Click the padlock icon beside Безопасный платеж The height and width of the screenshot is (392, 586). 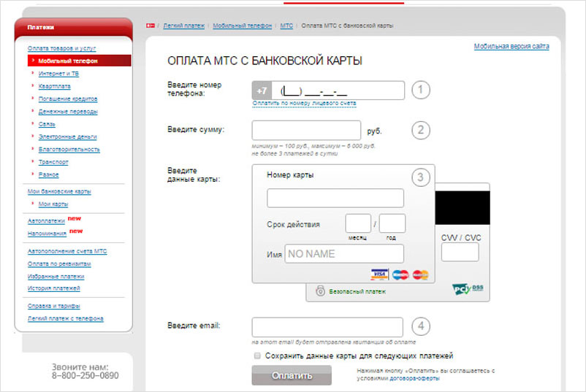pos(319,291)
